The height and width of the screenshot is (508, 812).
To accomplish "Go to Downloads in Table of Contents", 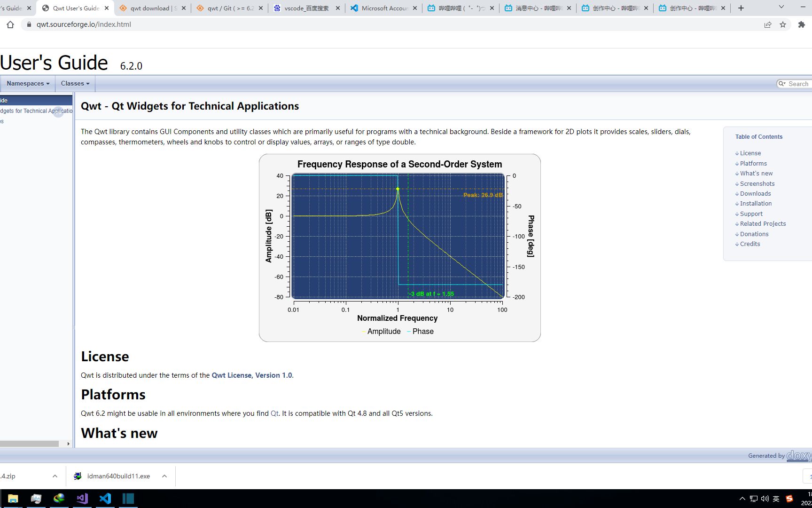I will point(755,194).
